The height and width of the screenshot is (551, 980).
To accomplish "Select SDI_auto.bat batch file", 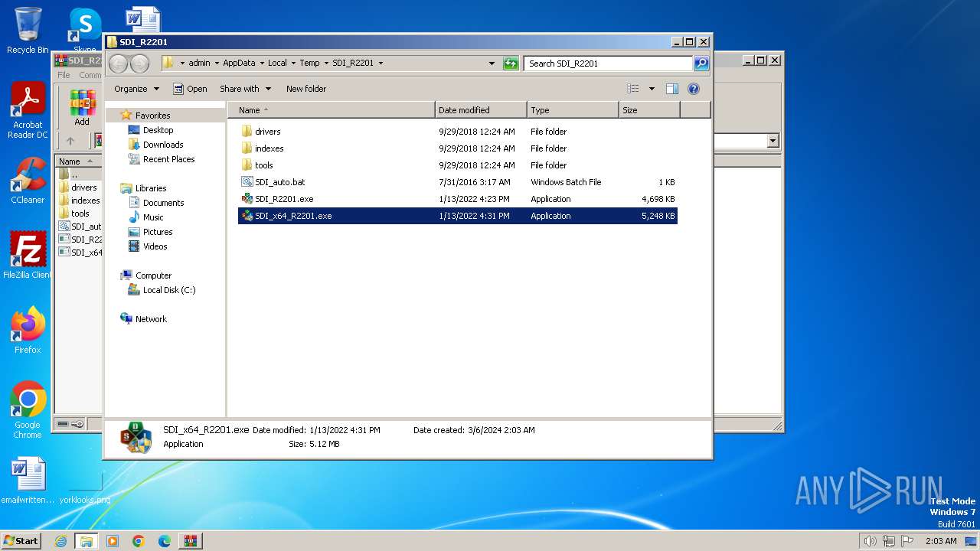I will (x=279, y=182).
